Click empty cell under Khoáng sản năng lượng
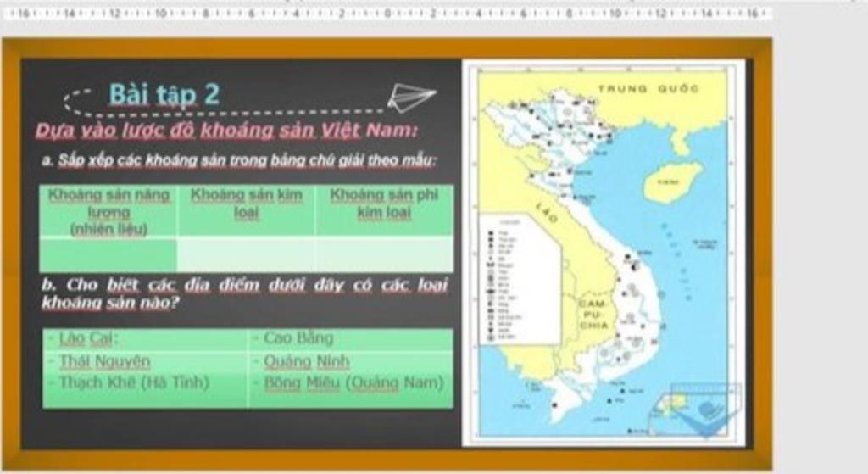Screen dimensions: 868x474 point(108,254)
